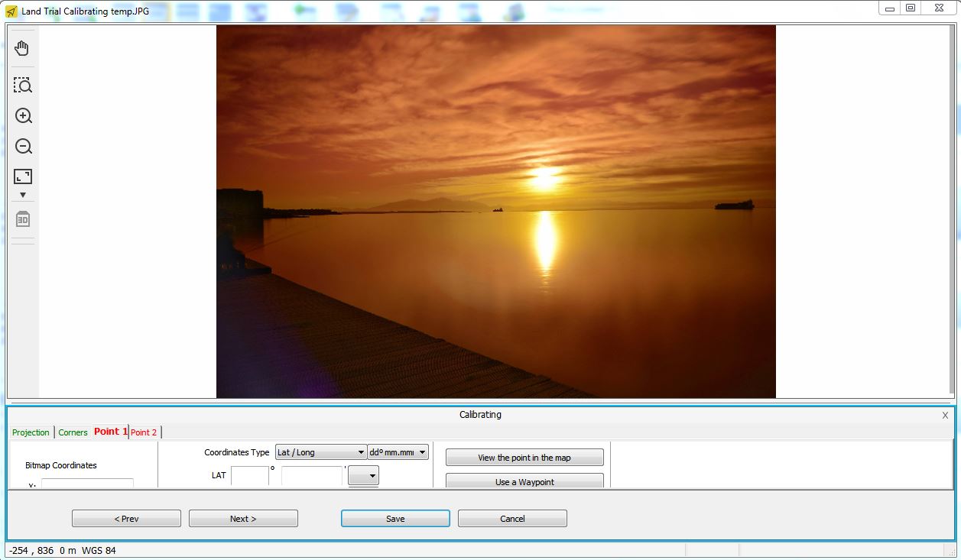Click the LAT minutes input field
Image resolution: width=961 pixels, height=560 pixels.
pos(312,476)
